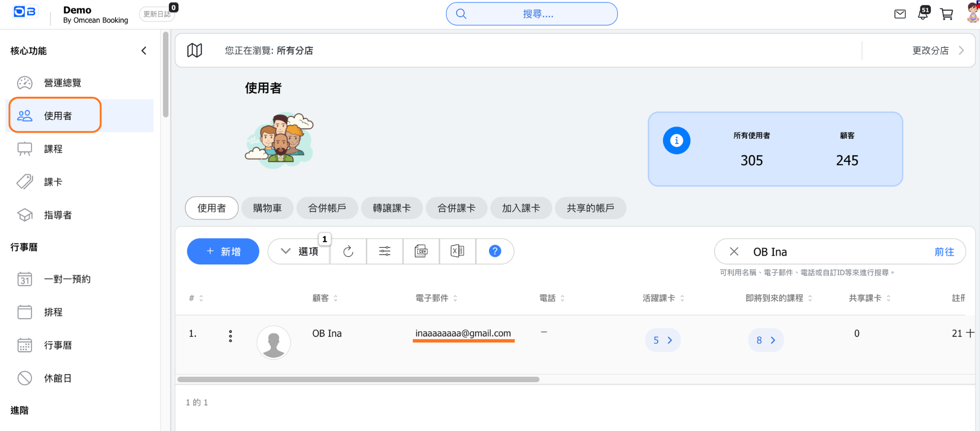Switch to the 轉讓課卡 tab
This screenshot has width=980, height=431.
pos(391,208)
